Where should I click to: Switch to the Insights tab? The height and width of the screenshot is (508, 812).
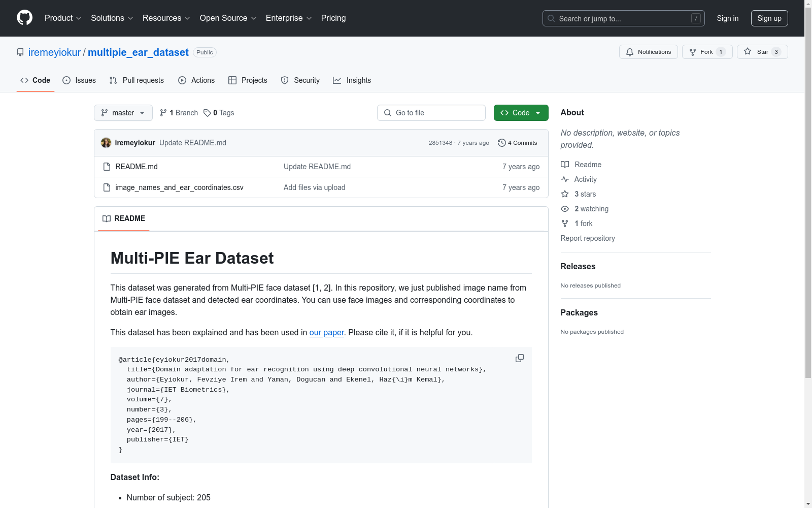[352, 80]
